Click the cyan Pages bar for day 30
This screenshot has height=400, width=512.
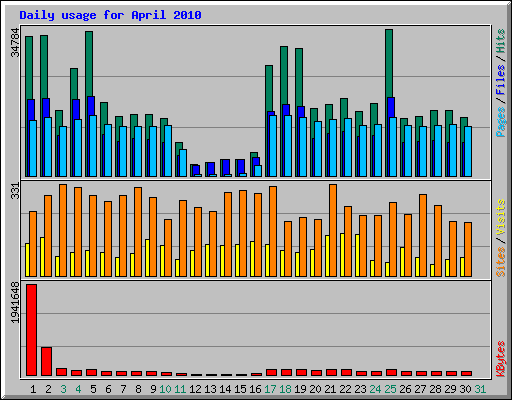click(468, 151)
